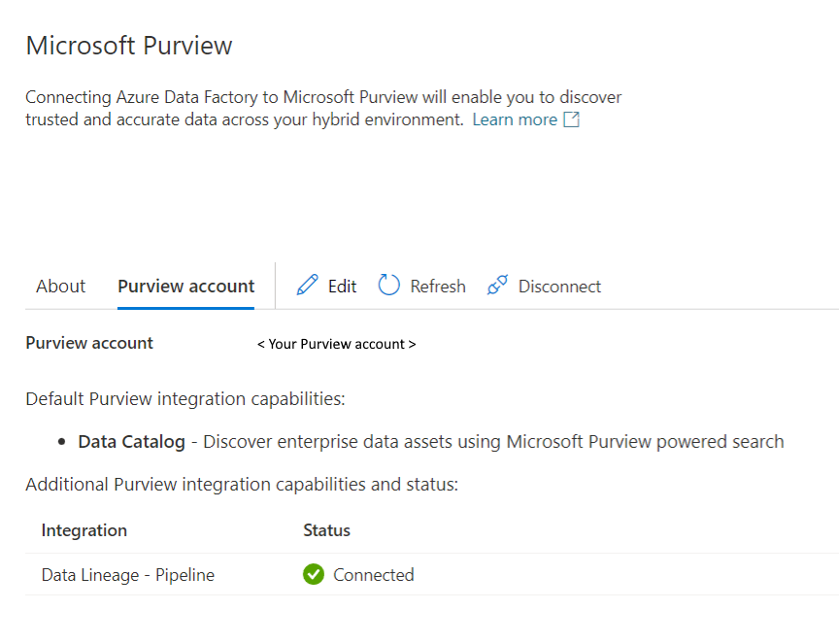Click the Disconnect button label
839x644 pixels.
(x=559, y=287)
